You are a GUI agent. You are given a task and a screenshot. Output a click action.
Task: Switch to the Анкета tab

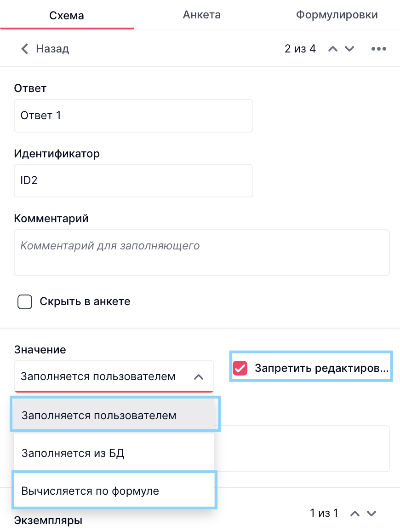coord(201,15)
